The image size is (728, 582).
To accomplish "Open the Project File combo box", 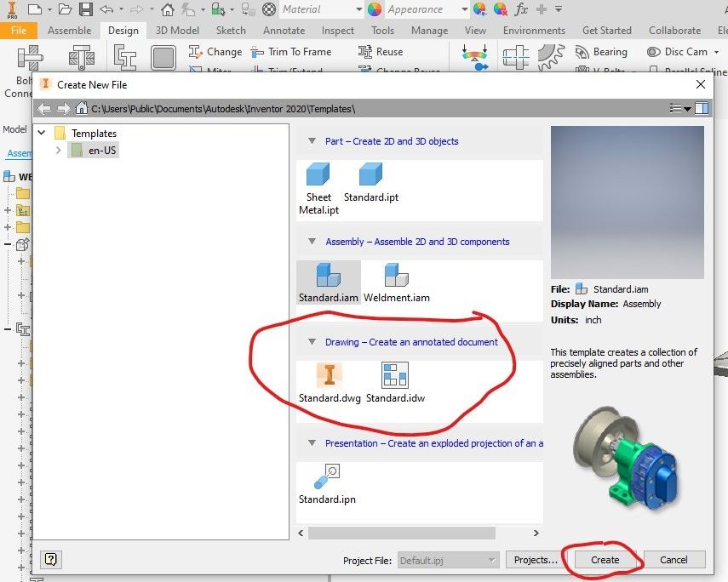I will pyautogui.click(x=448, y=560).
